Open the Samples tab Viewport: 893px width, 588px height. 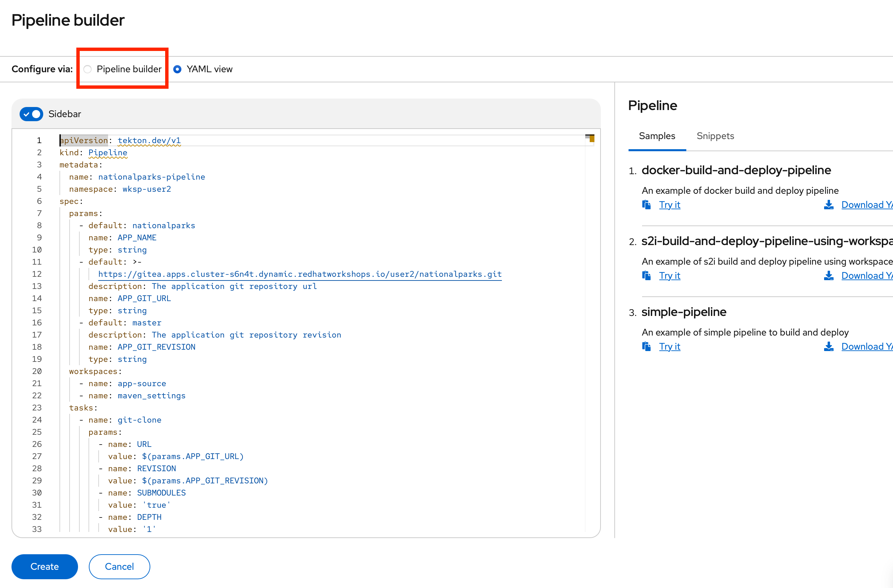click(657, 136)
